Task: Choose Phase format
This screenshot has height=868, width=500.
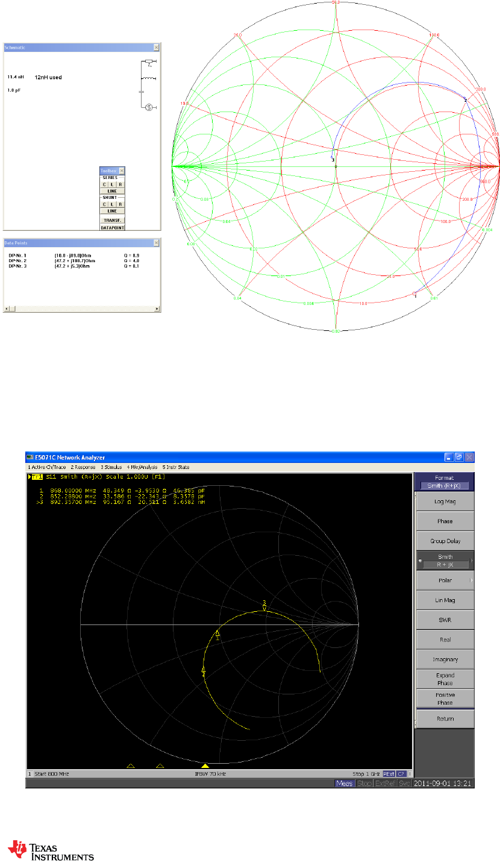Action: tap(445, 521)
